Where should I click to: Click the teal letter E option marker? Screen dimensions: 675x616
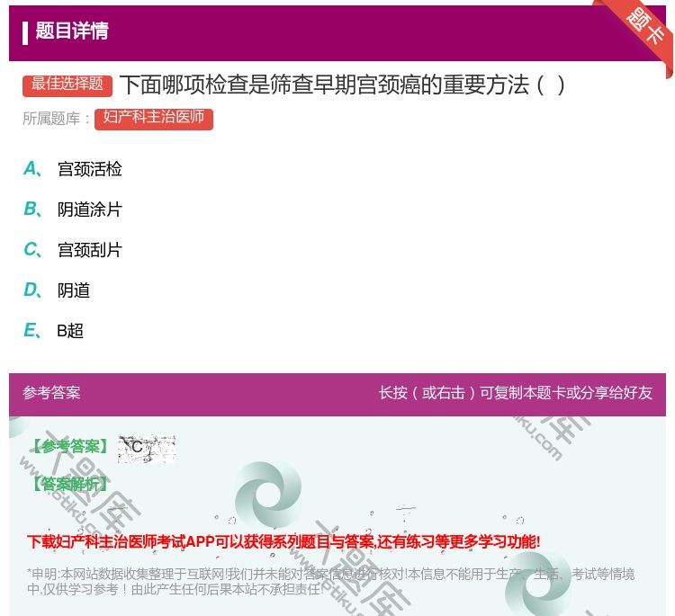point(32,330)
